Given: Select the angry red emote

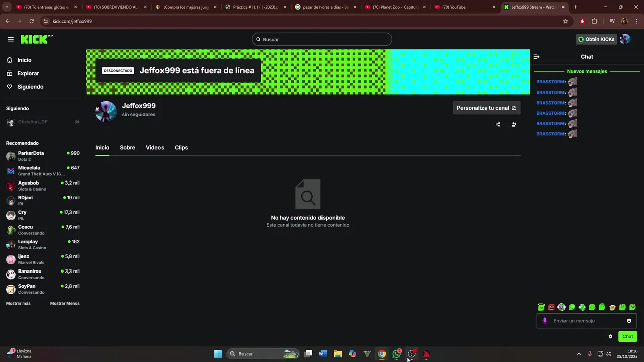Looking at the screenshot, I should 551,307.
